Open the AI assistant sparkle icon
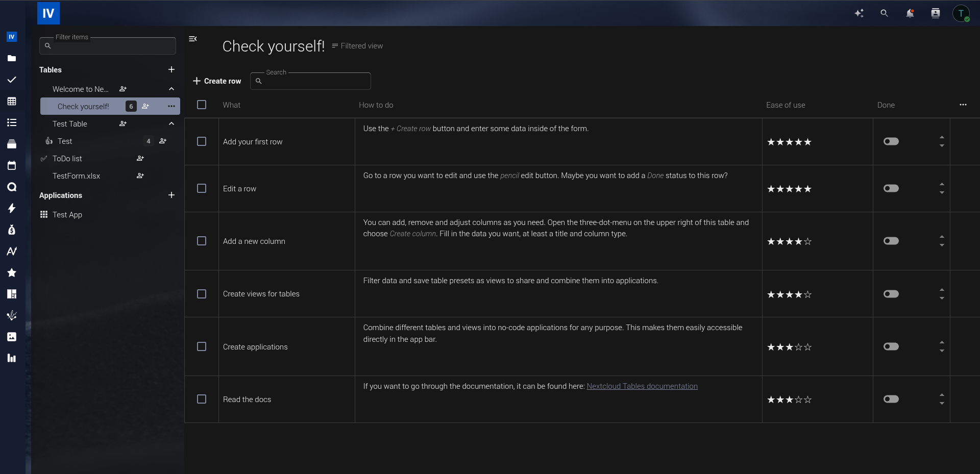980x474 pixels. click(859, 13)
